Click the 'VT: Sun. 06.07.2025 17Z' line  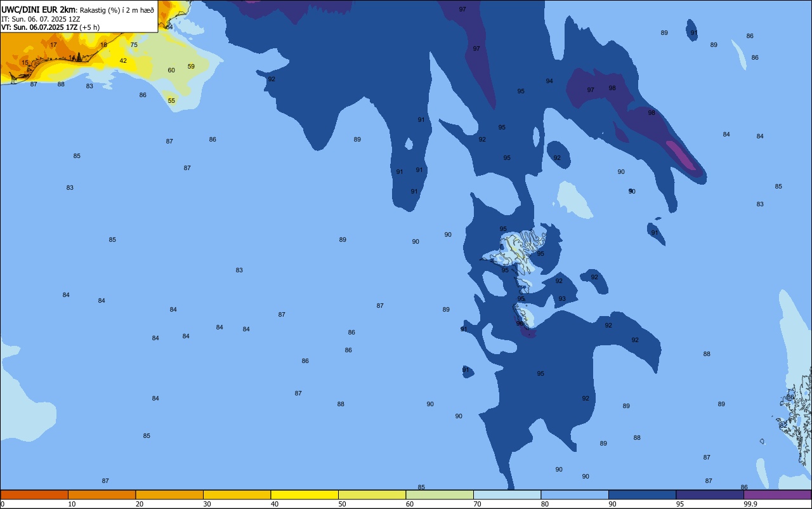pyautogui.click(x=39, y=27)
